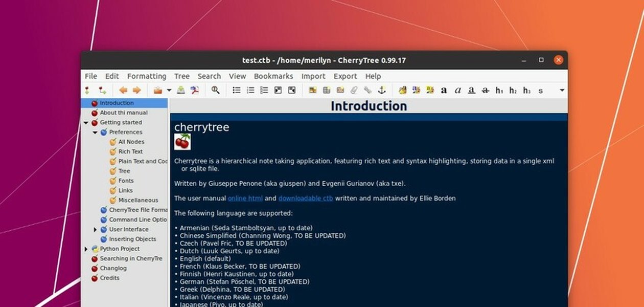Viewport: 644px width, 307px height.
Task: Click the Insert Table toolbar icon
Action: (327, 90)
